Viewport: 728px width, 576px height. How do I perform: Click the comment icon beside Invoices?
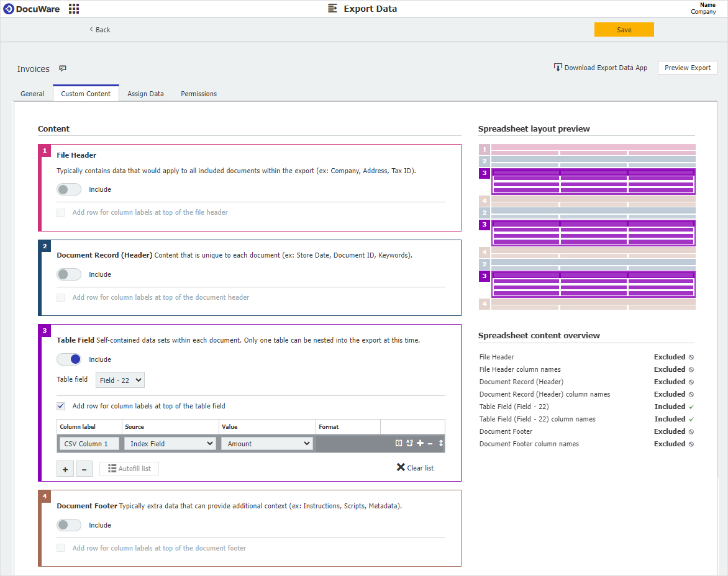click(63, 69)
